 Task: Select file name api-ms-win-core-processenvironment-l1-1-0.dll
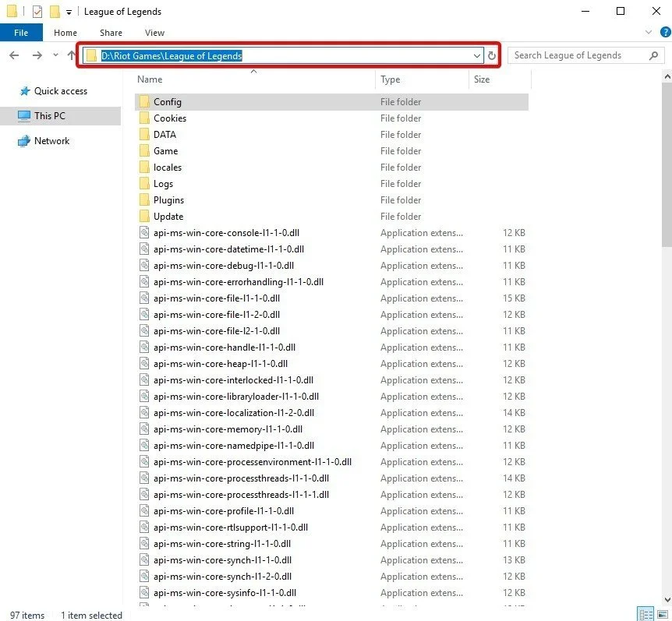point(253,462)
